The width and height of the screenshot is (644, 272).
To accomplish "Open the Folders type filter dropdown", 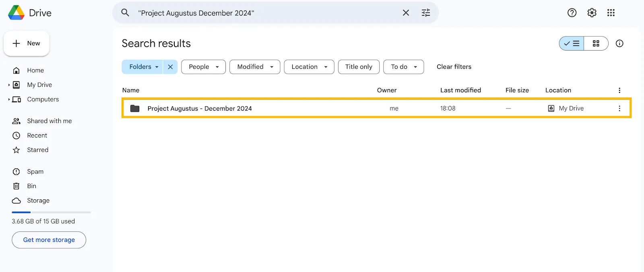I will coord(142,67).
